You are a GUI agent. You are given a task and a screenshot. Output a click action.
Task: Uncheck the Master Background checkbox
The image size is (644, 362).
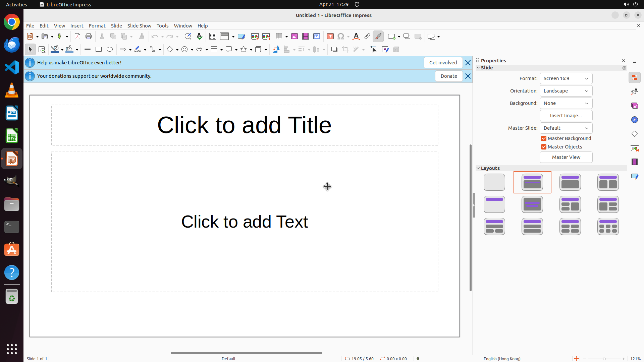pos(544,138)
